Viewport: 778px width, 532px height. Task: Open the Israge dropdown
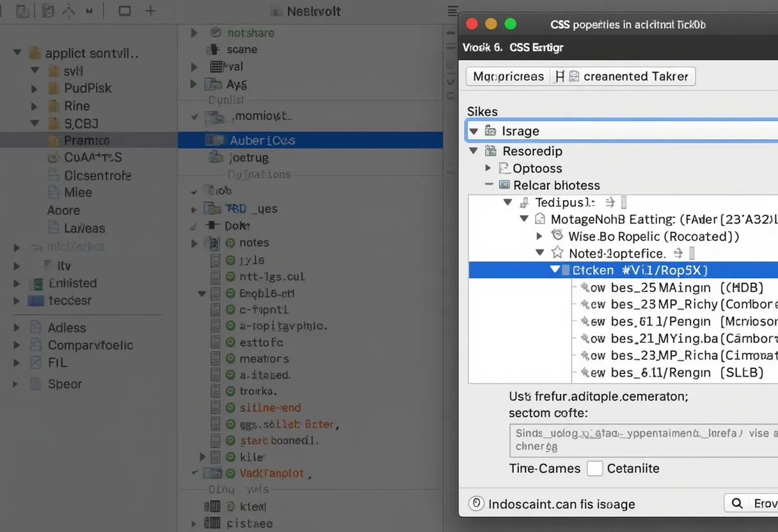(473, 131)
